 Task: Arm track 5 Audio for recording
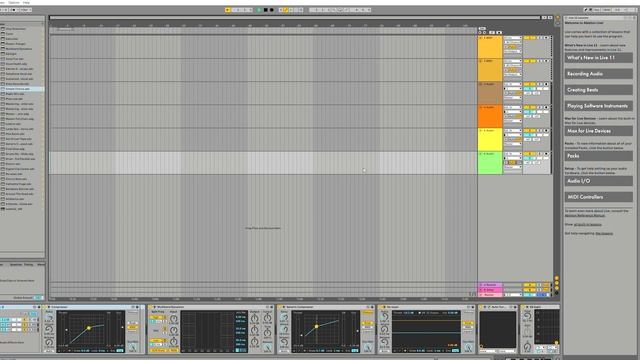547,131
